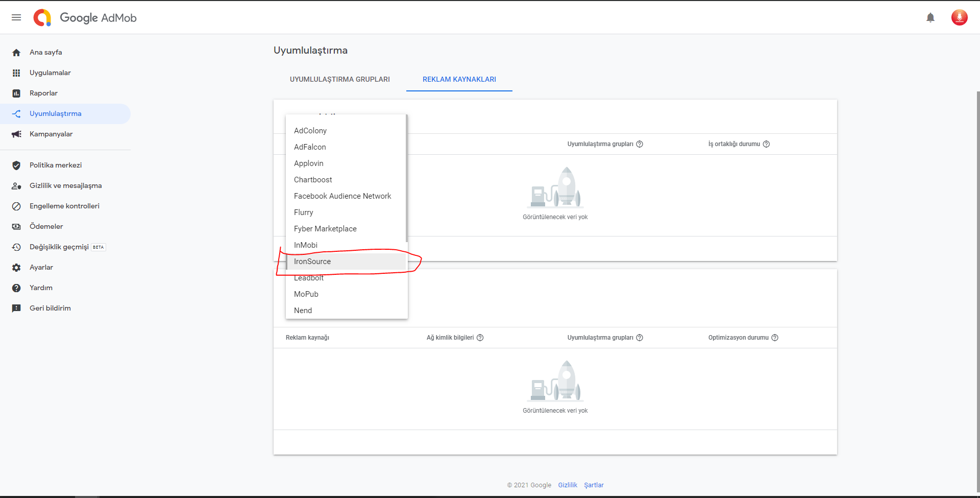Open Engelleme kontrolleri in the sidebar
Viewport: 980px width, 498px height.
65,206
